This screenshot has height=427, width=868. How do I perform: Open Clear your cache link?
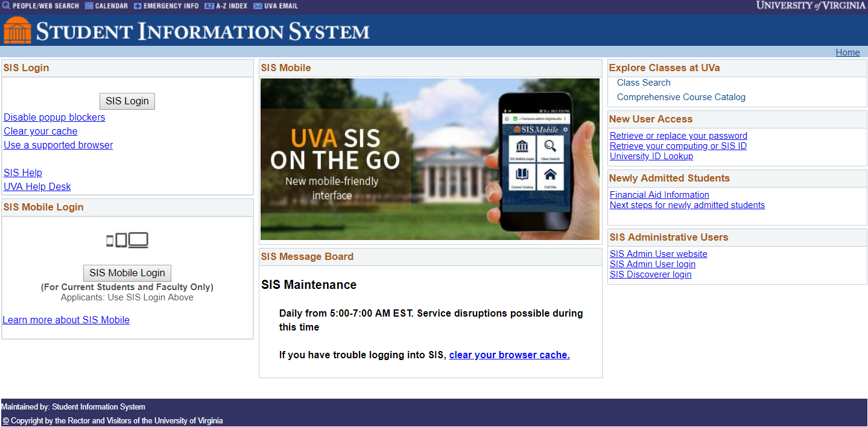coord(40,131)
